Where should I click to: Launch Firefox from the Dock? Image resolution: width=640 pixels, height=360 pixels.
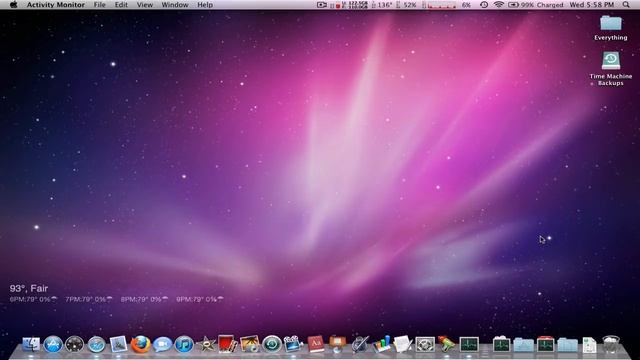(140, 345)
